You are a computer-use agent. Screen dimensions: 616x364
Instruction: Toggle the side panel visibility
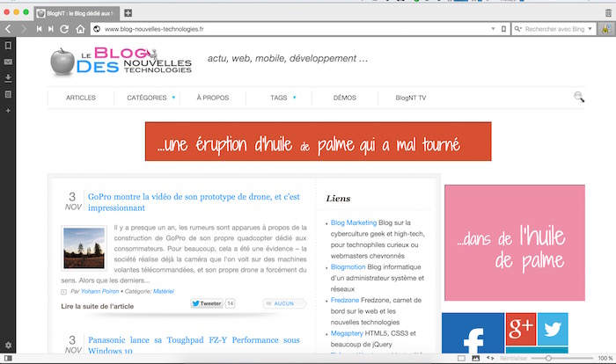coord(8,358)
